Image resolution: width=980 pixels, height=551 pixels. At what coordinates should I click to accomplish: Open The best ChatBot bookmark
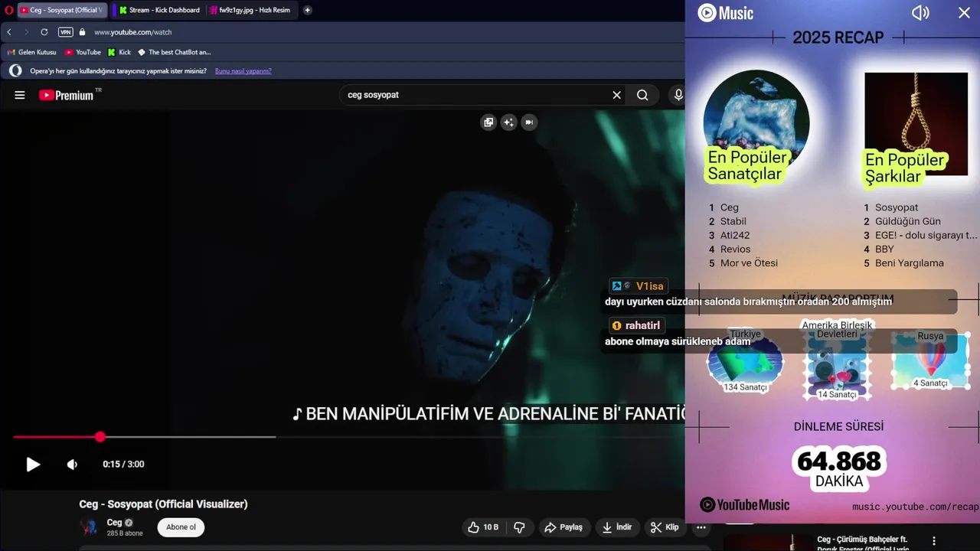tap(175, 52)
